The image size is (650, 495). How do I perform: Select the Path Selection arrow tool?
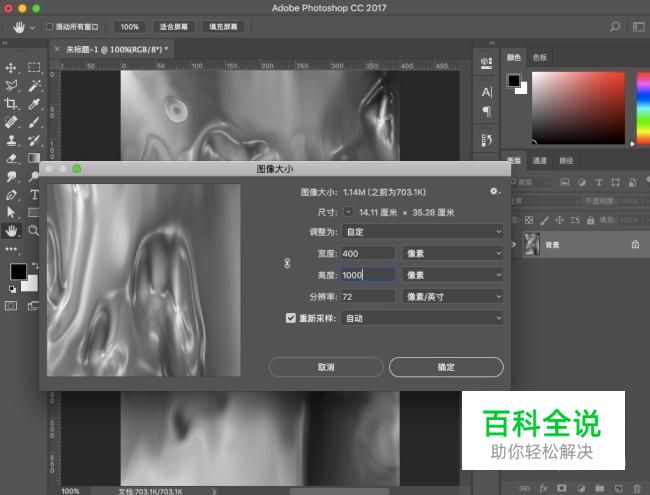[11, 212]
